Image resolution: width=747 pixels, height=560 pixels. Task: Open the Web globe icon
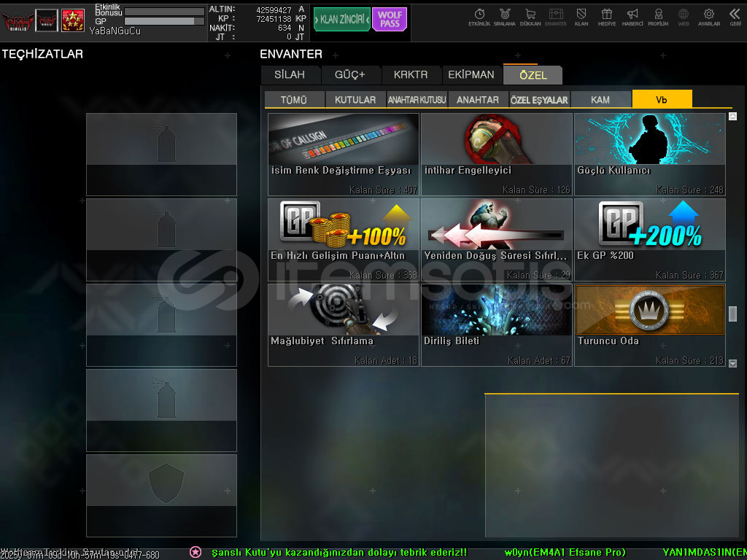tap(683, 17)
